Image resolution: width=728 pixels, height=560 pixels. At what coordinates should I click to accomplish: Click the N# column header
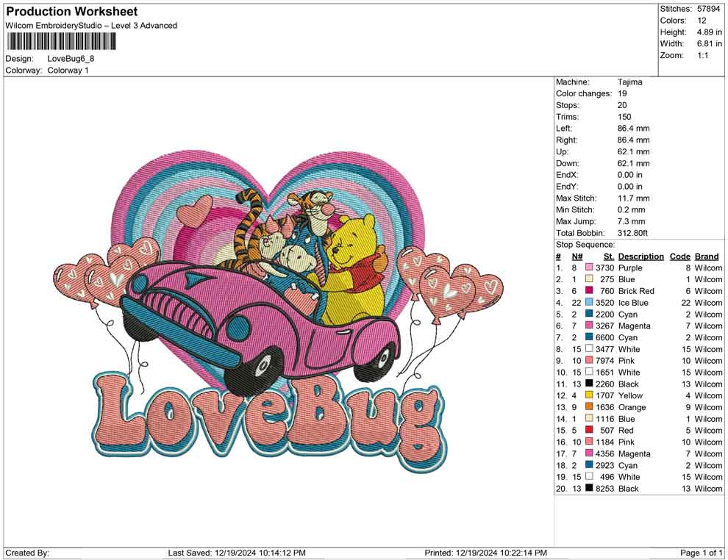click(577, 256)
